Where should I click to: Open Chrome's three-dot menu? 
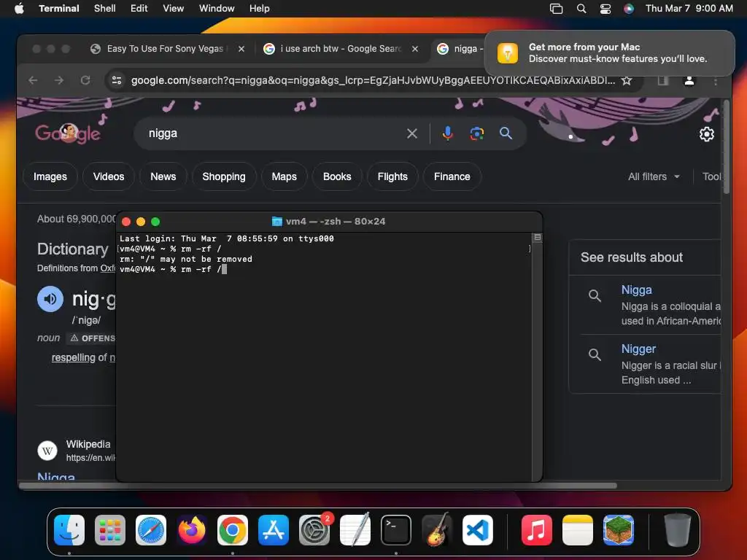[x=715, y=80]
